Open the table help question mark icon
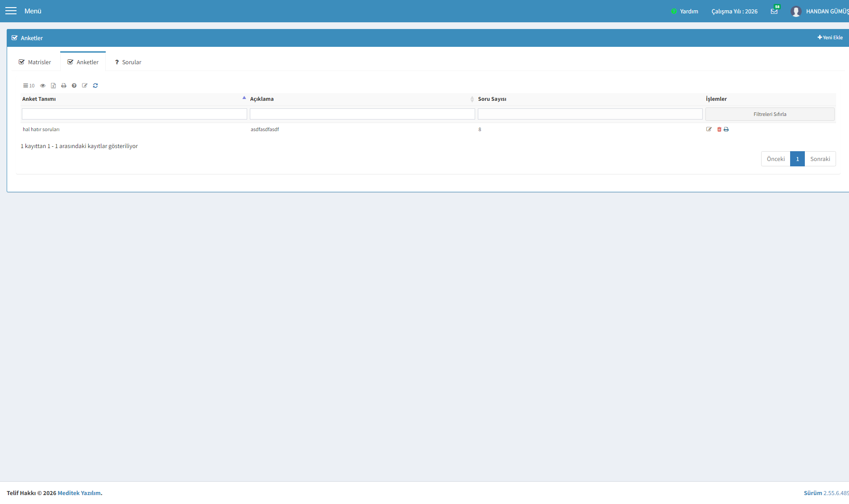This screenshot has width=849, height=504. pyautogui.click(x=74, y=86)
